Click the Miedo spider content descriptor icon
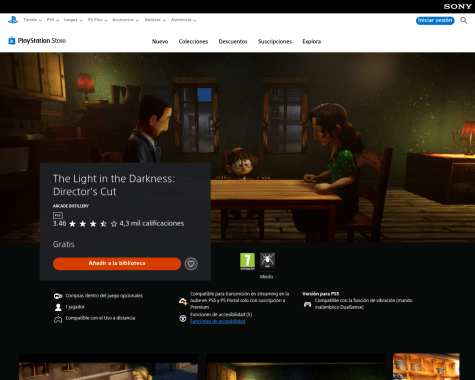 (267, 260)
